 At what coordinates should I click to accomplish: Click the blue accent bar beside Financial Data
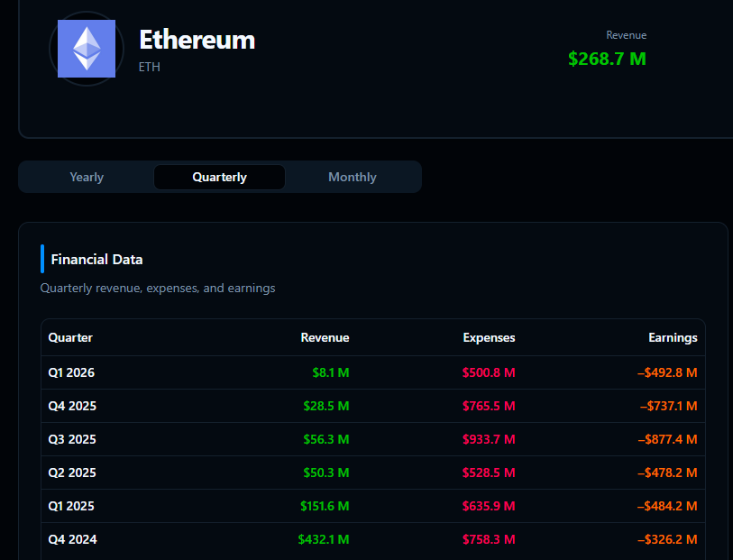pos(41,259)
